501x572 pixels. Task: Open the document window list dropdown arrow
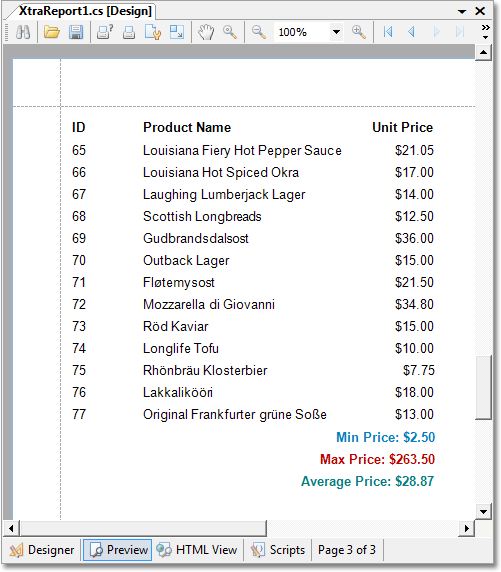coord(462,11)
